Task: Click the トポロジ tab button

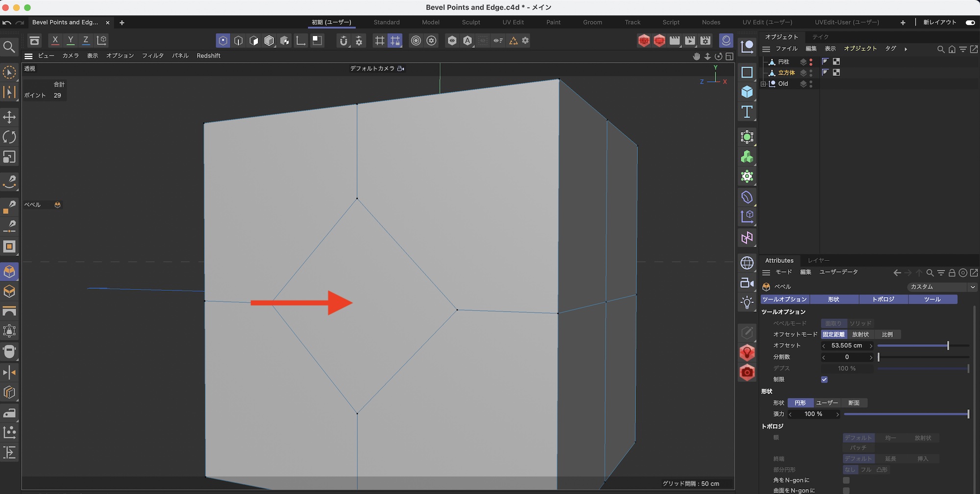Action: point(883,299)
